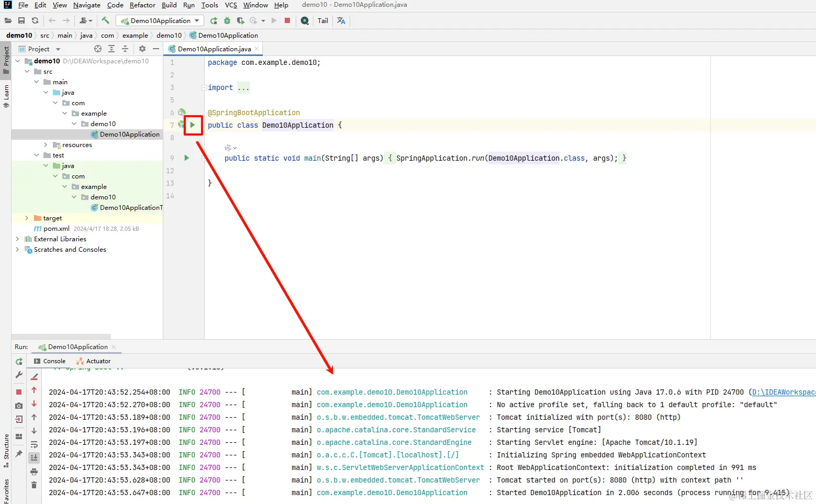Expand the target folder
816x504 pixels.
(x=27, y=218)
